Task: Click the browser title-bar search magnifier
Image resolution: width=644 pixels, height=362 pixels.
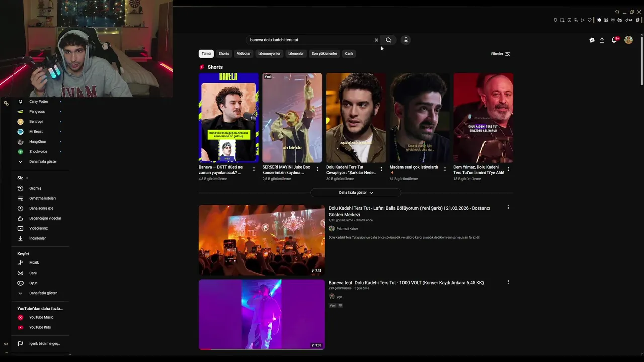Action: [617, 12]
